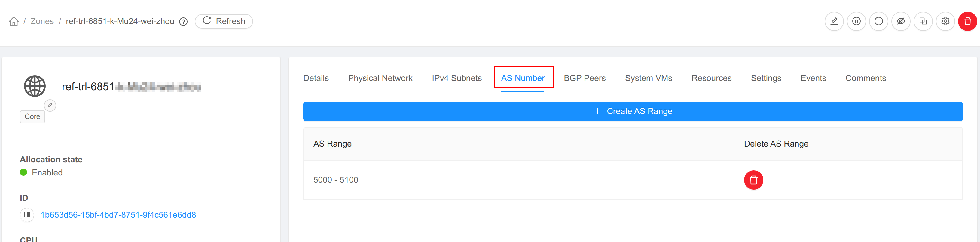Image resolution: width=980 pixels, height=242 pixels.
Task: Select the circled minus shutdown icon
Action: [878, 21]
